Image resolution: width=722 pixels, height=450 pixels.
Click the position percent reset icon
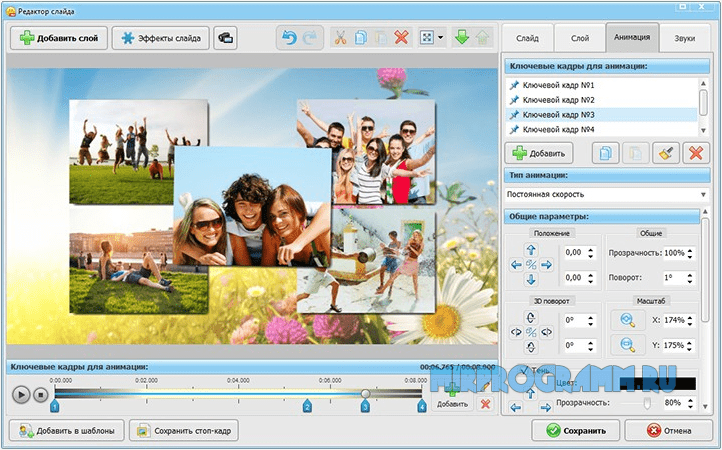[531, 265]
